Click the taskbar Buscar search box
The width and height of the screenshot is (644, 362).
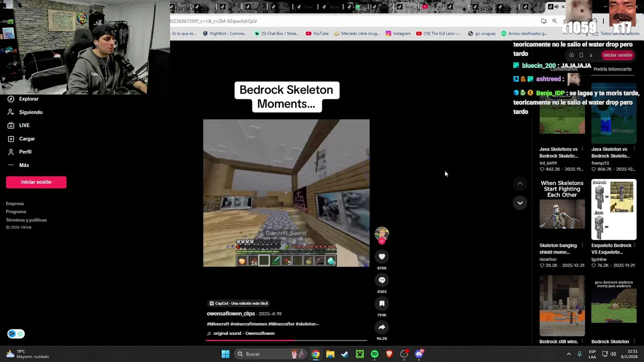point(270,354)
